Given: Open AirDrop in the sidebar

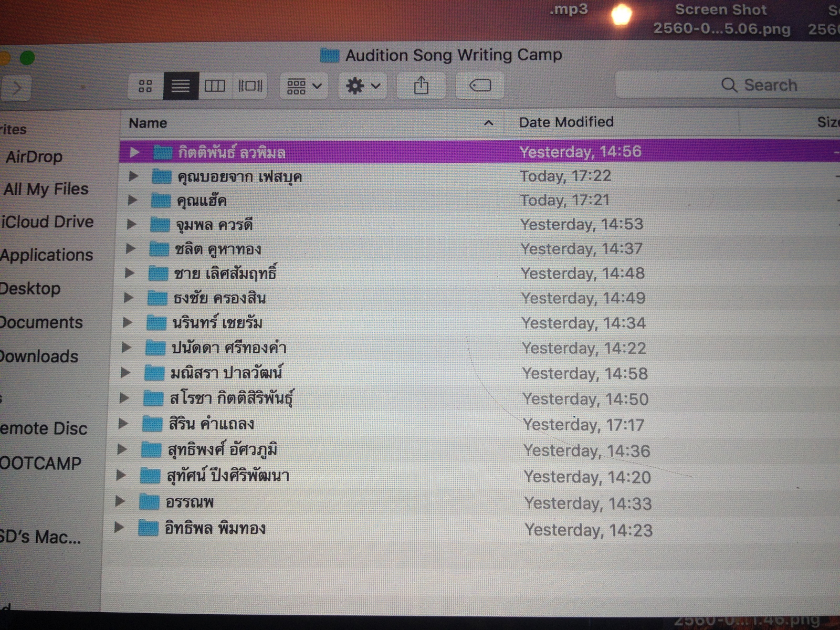Looking at the screenshot, I should pos(34,156).
